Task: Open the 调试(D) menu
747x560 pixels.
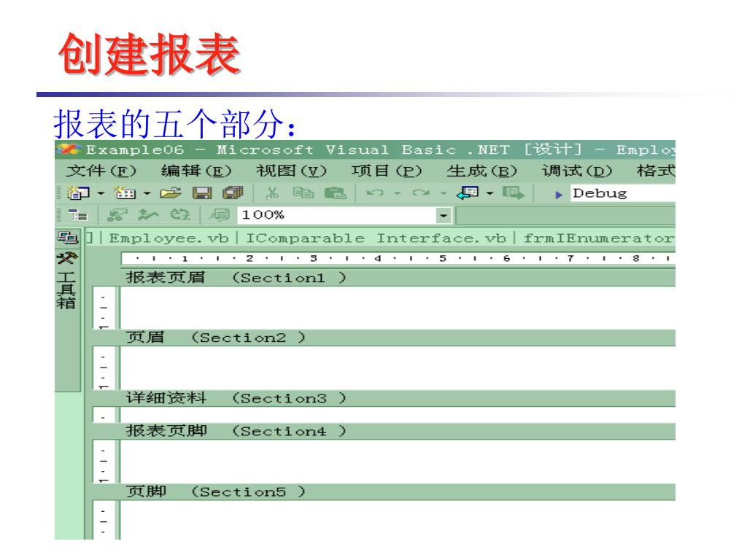Action: click(x=577, y=171)
